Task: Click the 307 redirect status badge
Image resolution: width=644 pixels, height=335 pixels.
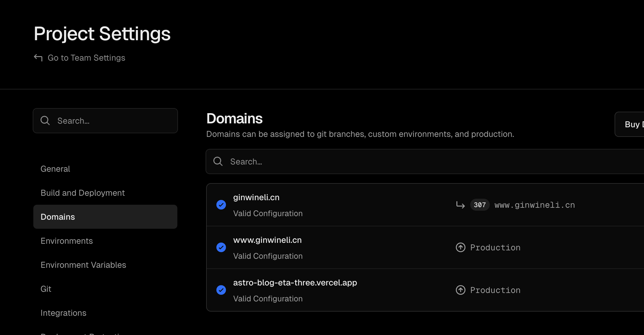Action: [x=480, y=205]
